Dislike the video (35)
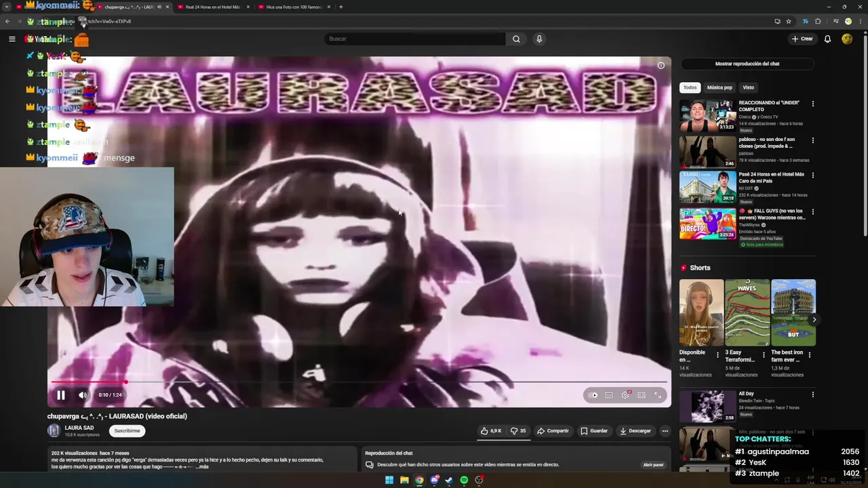 coord(519,431)
